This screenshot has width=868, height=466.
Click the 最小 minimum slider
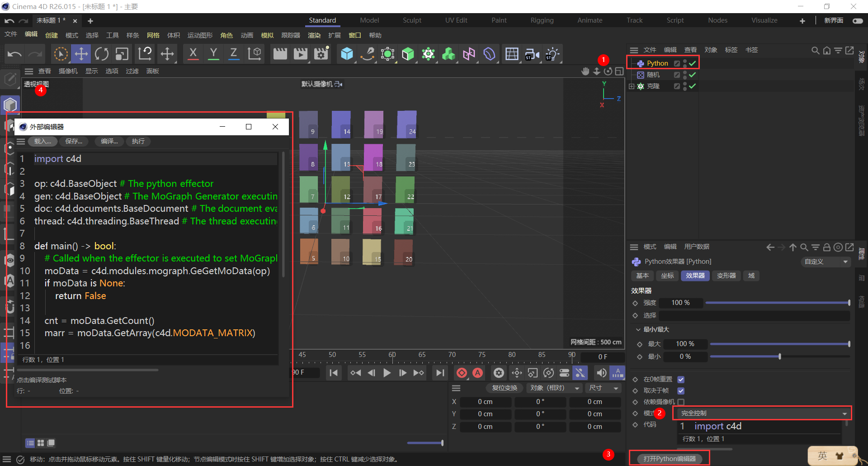point(780,357)
